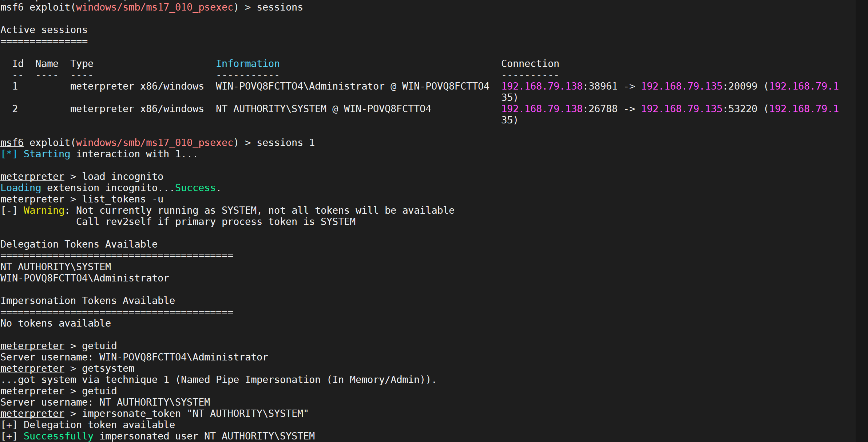868x442 pixels.
Task: Click the cyan 'Information' column header
Action: point(247,64)
